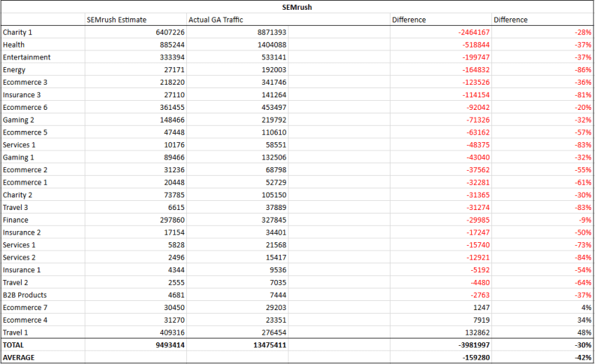Click the AVERAGE row label
The image size is (595, 364).
pyautogui.click(x=43, y=358)
